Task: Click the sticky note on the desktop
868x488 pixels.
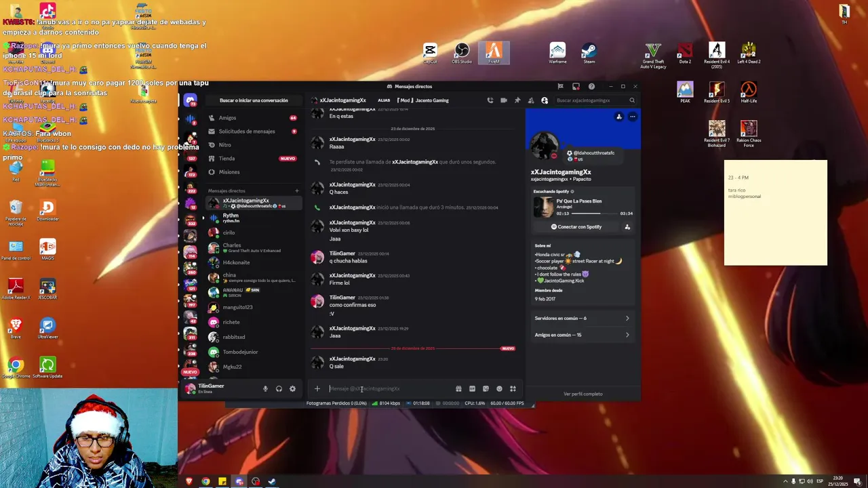Action: click(776, 213)
